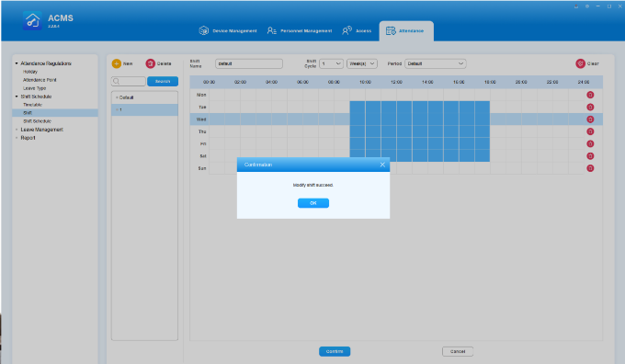Click the ACMS logo icon
625x364 pixels.
click(32, 20)
